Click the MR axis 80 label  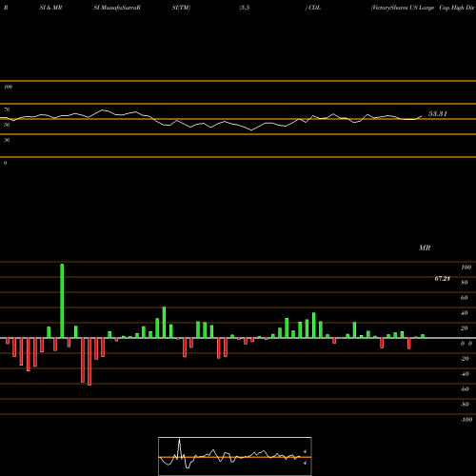[465, 283]
